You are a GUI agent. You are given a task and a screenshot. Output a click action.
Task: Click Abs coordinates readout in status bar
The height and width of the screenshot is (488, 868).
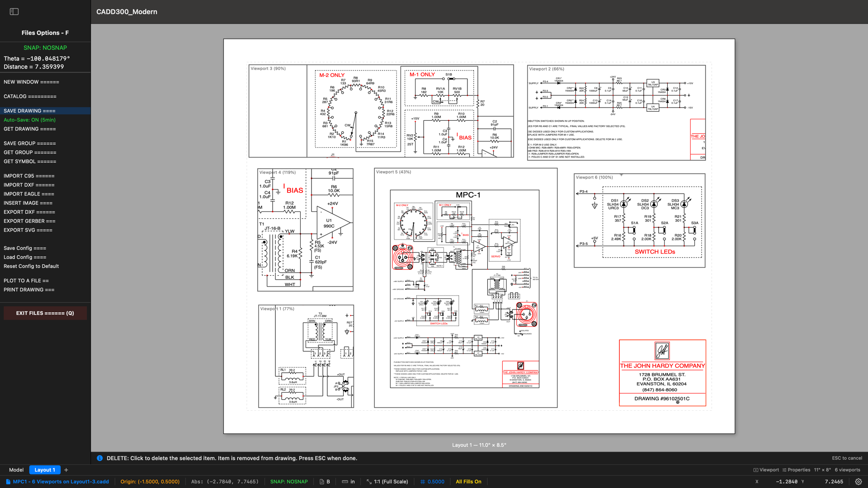click(x=225, y=482)
